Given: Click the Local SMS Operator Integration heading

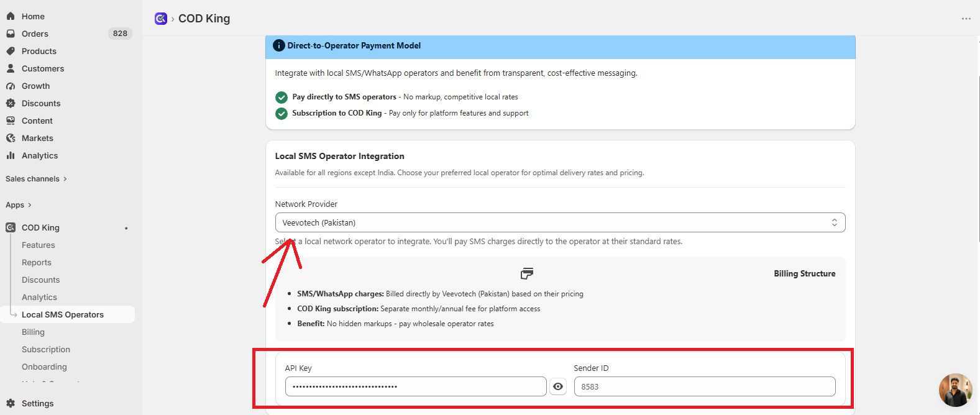Looking at the screenshot, I should coord(340,156).
